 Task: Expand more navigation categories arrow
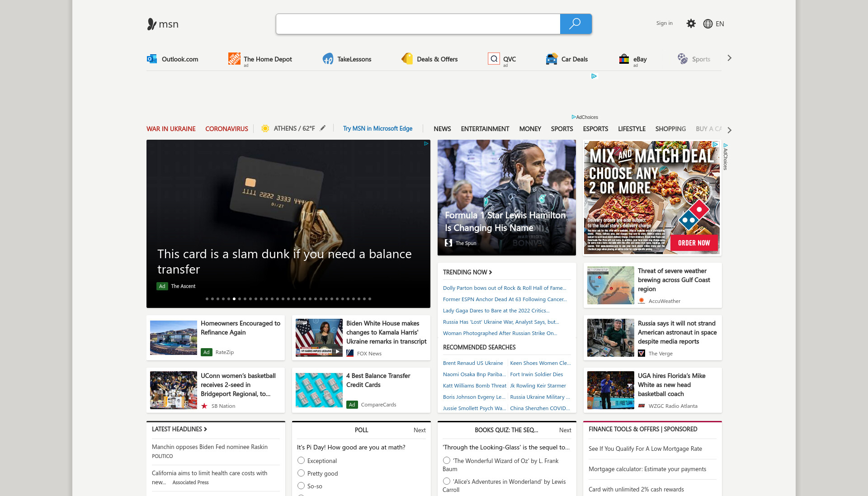(729, 130)
